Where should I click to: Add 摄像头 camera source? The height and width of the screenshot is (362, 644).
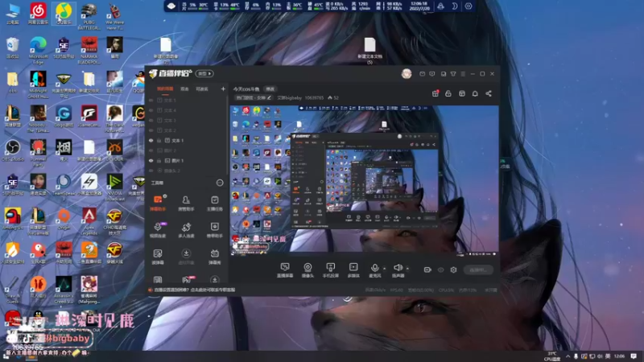308,270
